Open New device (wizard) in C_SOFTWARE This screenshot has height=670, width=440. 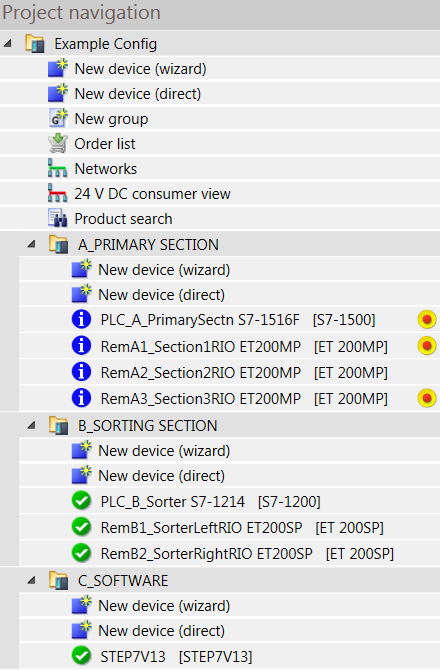tap(164, 606)
